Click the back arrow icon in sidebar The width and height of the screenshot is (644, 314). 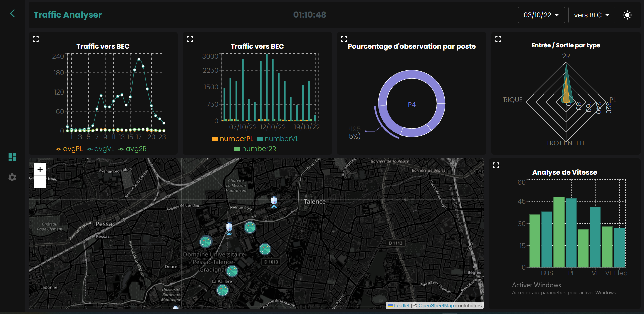12,14
